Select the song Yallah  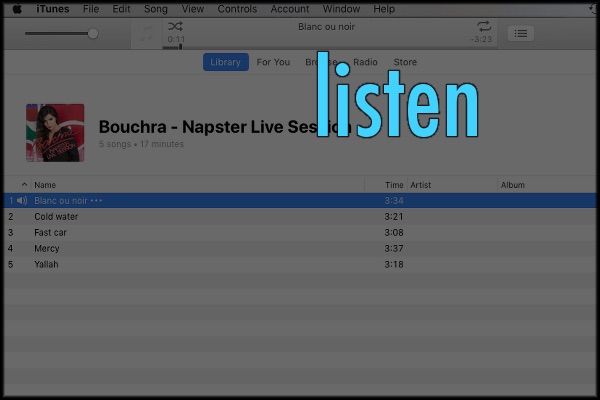click(x=46, y=264)
